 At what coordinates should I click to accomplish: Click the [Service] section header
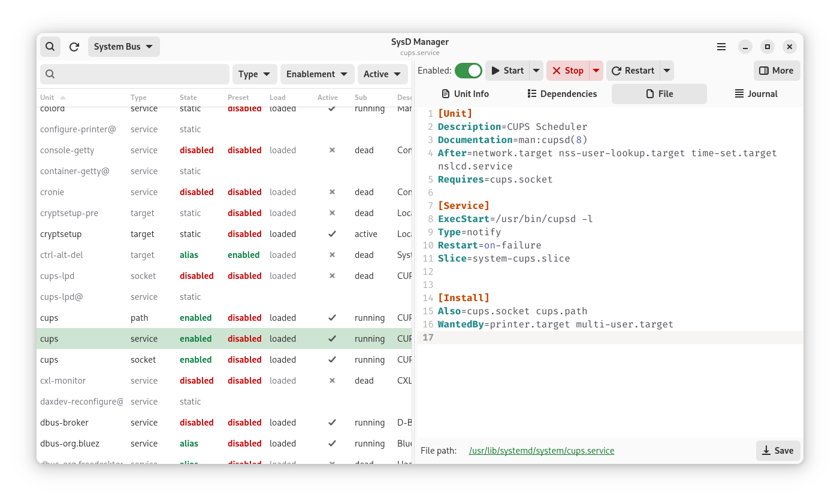pos(463,206)
